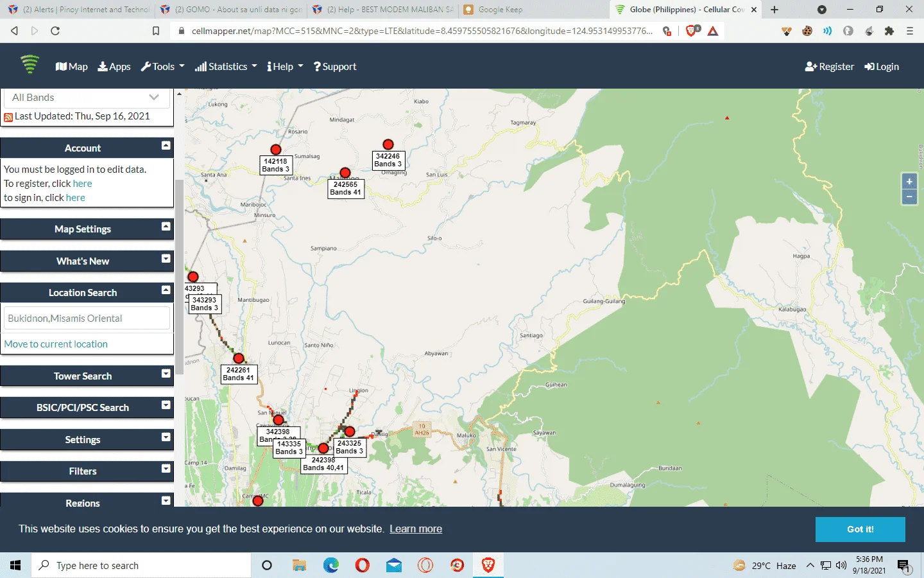Open the browser extensions puzzle icon
Image resolution: width=924 pixels, height=578 pixels.
point(889,31)
